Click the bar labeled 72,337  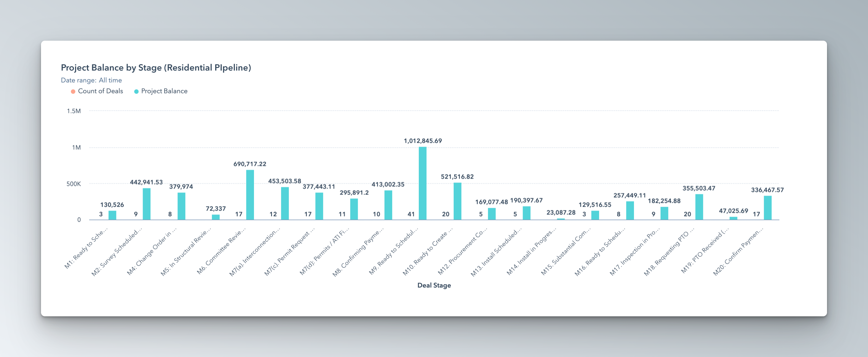216,217
